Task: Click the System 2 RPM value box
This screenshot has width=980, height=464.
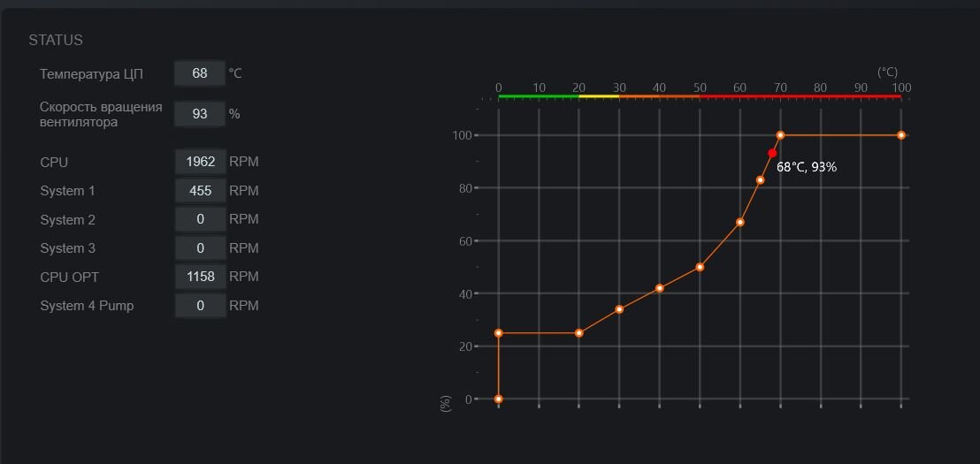Action: click(x=200, y=219)
